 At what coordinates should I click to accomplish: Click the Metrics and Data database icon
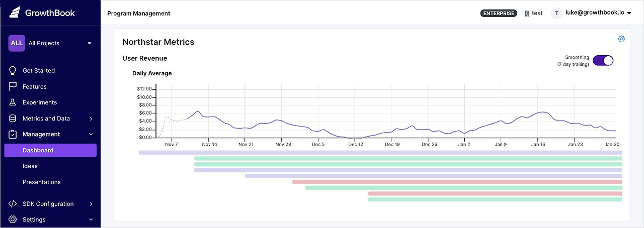coord(13,119)
